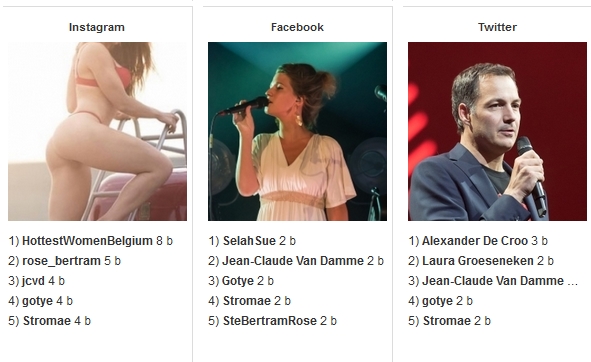Select the Instagram column heading
The height and width of the screenshot is (362, 591).
(97, 27)
